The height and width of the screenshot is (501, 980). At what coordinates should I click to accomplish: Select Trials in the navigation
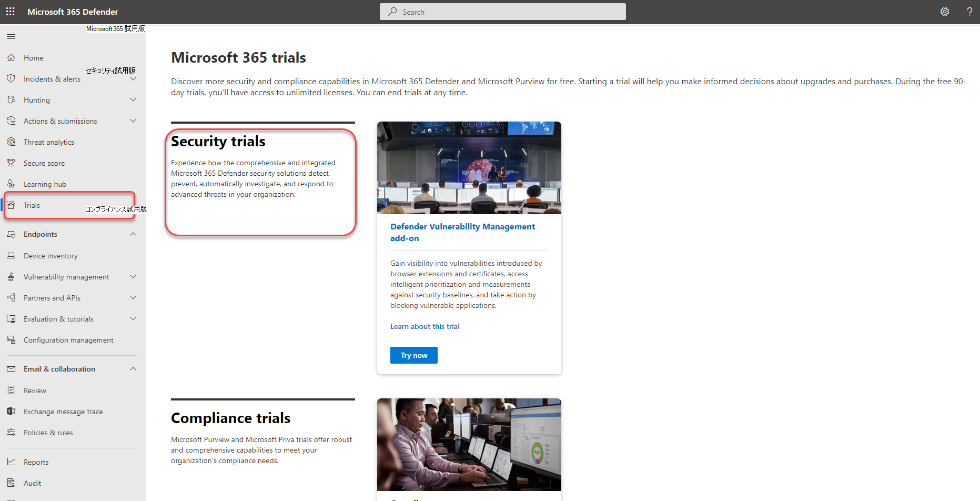pyautogui.click(x=32, y=205)
